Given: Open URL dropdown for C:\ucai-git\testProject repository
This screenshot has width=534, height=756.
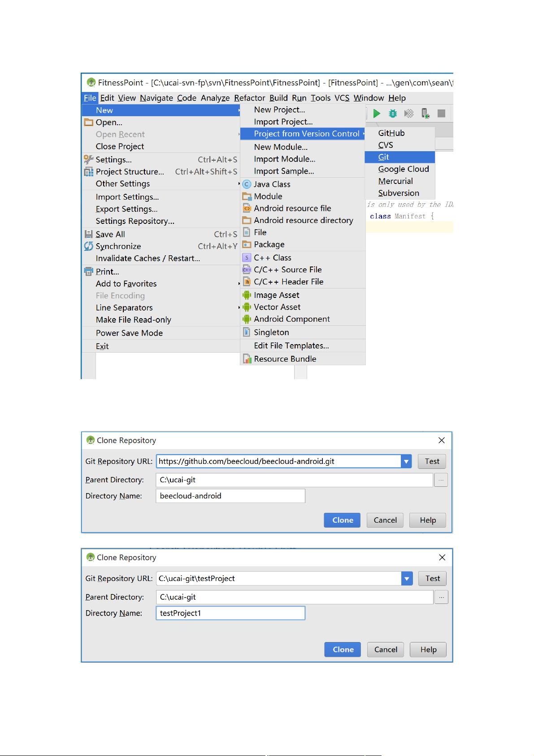Looking at the screenshot, I should pyautogui.click(x=407, y=578).
